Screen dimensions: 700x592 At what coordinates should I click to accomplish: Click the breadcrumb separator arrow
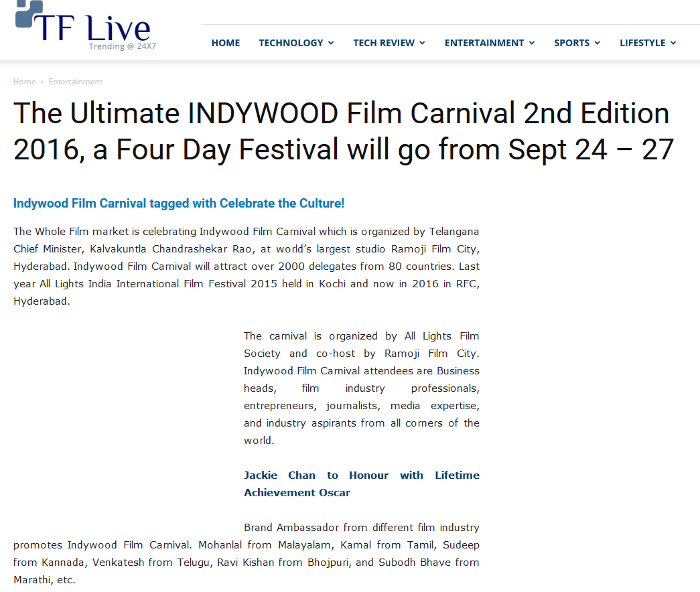point(42,82)
